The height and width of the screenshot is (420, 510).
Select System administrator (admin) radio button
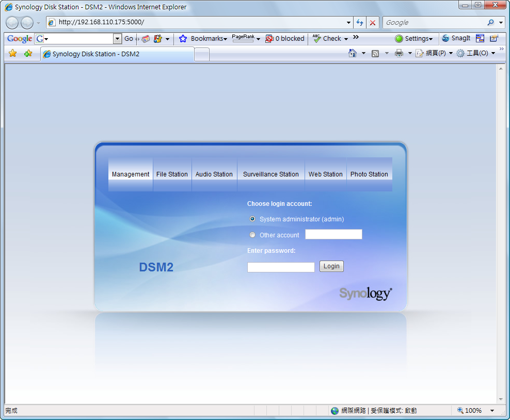coord(252,219)
